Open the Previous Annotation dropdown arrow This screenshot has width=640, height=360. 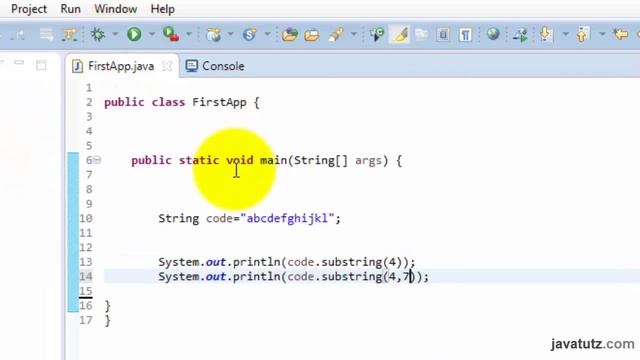point(602,34)
